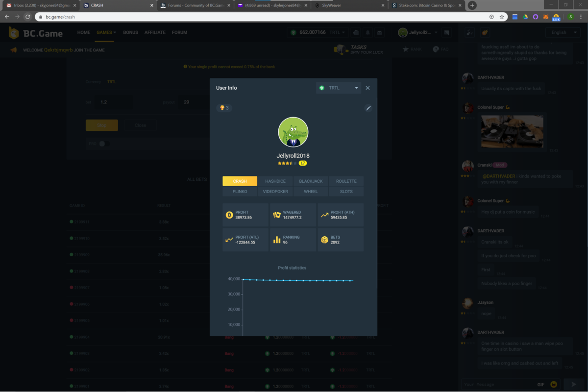Click the edit profile pencil icon

coord(368,108)
